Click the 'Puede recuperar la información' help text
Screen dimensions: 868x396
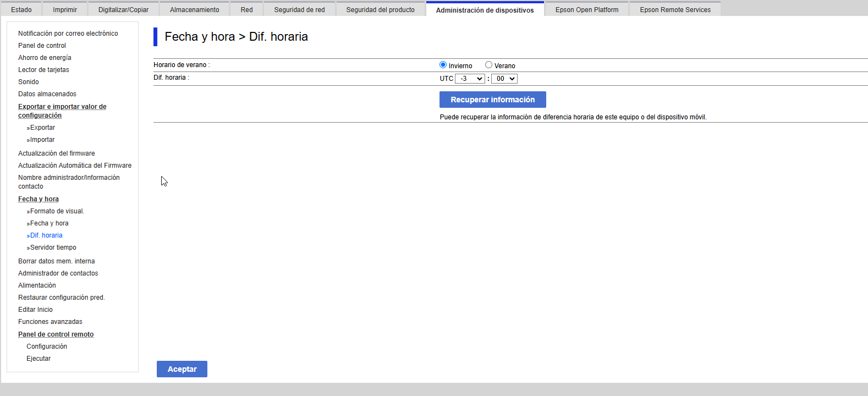(573, 117)
